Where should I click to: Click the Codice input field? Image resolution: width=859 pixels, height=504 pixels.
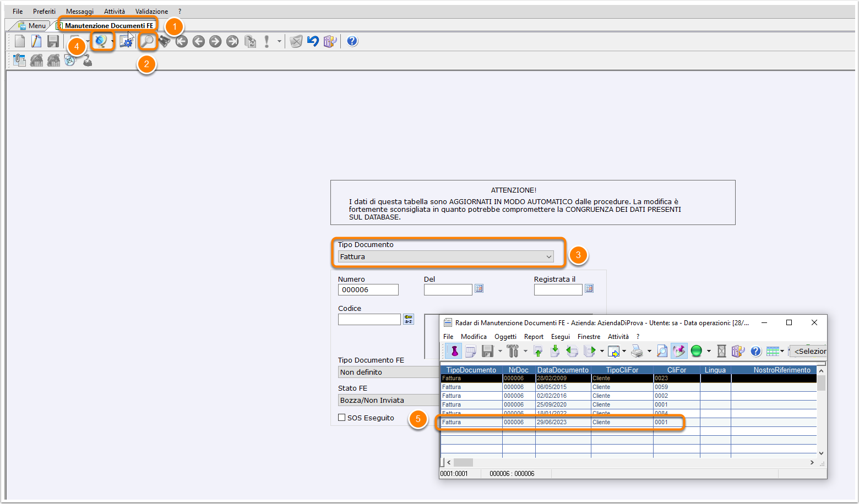click(x=369, y=319)
